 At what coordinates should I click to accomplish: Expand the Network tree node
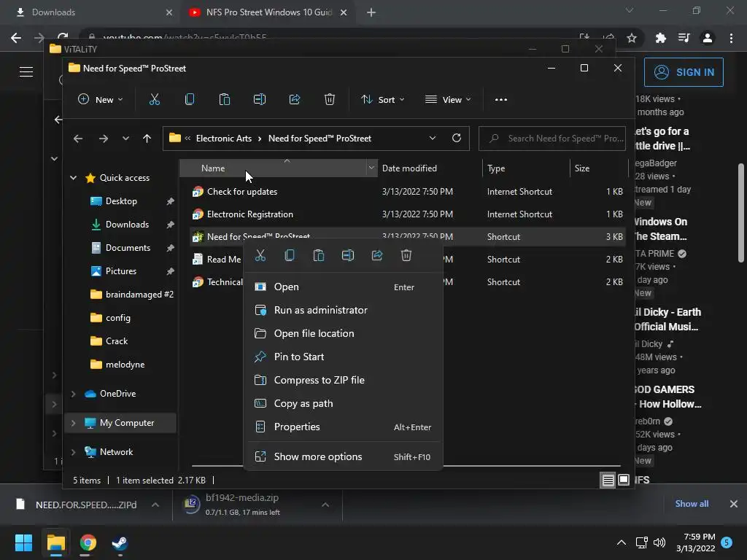click(x=74, y=452)
